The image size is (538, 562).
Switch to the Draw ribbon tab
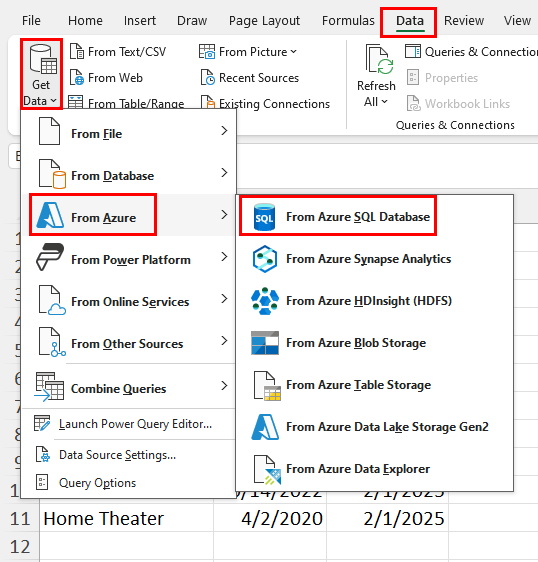point(192,21)
